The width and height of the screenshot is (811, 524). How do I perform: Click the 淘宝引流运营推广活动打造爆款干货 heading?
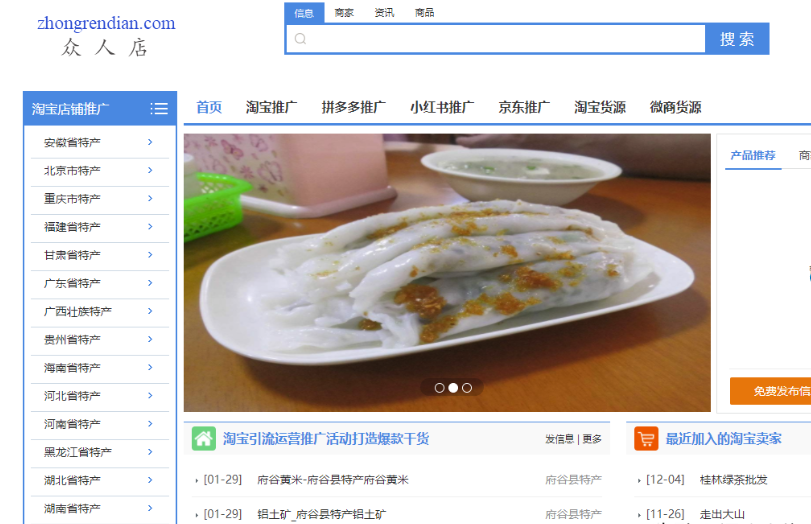[x=326, y=439]
